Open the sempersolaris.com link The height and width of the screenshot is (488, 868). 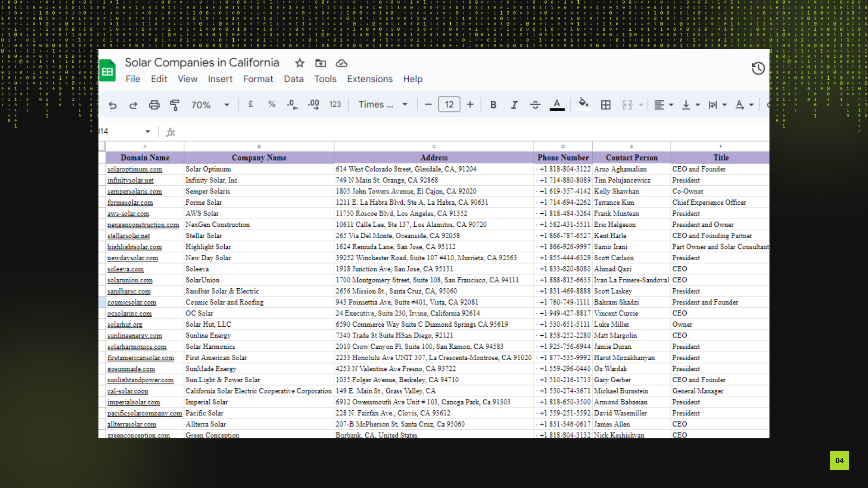click(x=134, y=192)
